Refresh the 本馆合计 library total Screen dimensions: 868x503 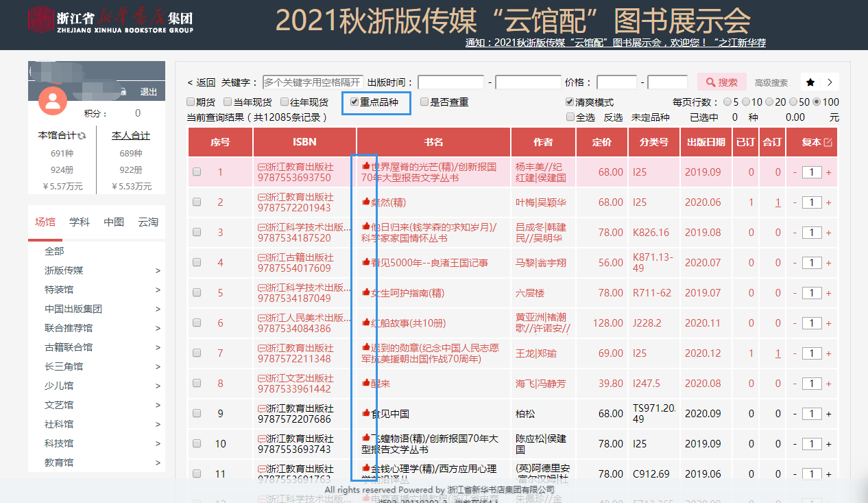(82, 136)
